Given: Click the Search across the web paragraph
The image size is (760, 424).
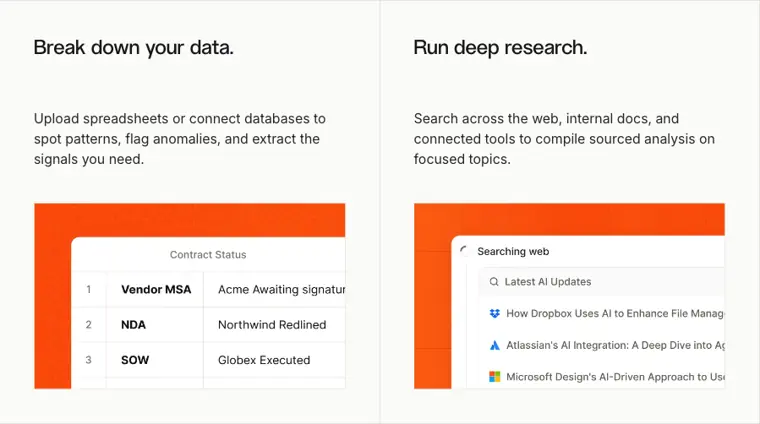Looking at the screenshot, I should tap(564, 139).
